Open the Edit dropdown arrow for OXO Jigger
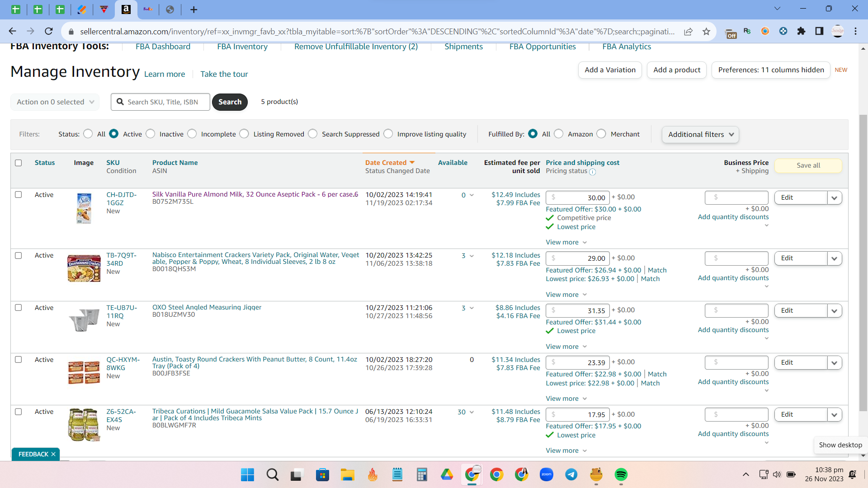 point(835,311)
